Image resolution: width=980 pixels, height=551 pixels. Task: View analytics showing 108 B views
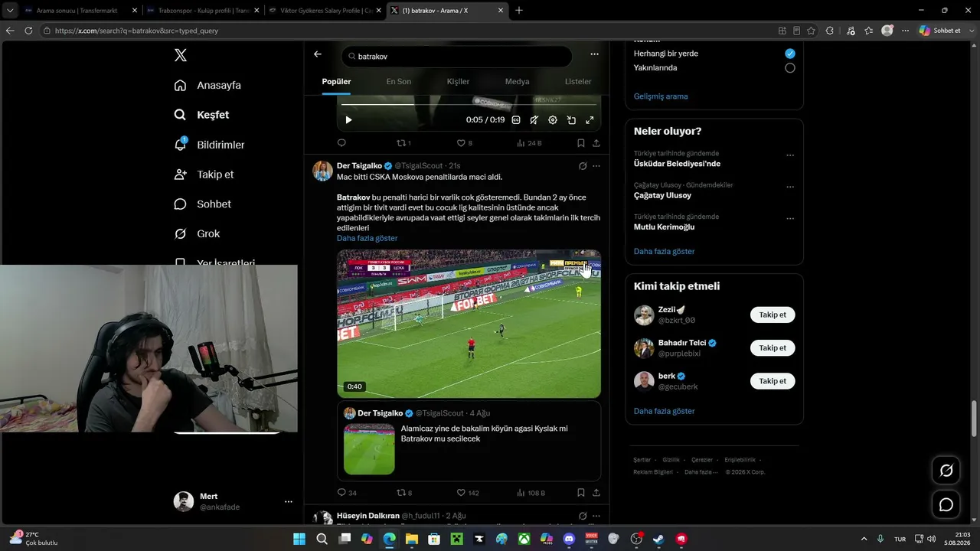531,493
